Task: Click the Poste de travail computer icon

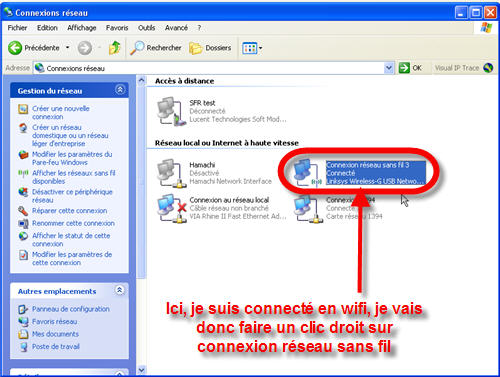Action: click(x=23, y=347)
